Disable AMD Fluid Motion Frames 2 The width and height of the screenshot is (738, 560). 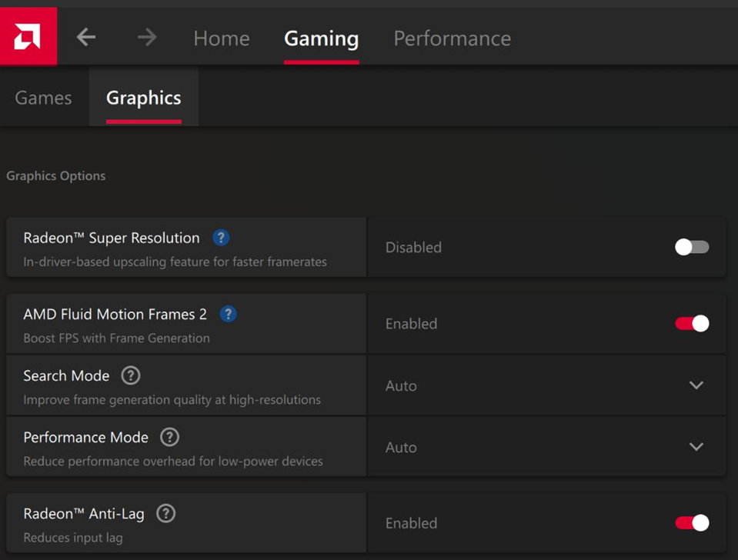click(x=691, y=323)
